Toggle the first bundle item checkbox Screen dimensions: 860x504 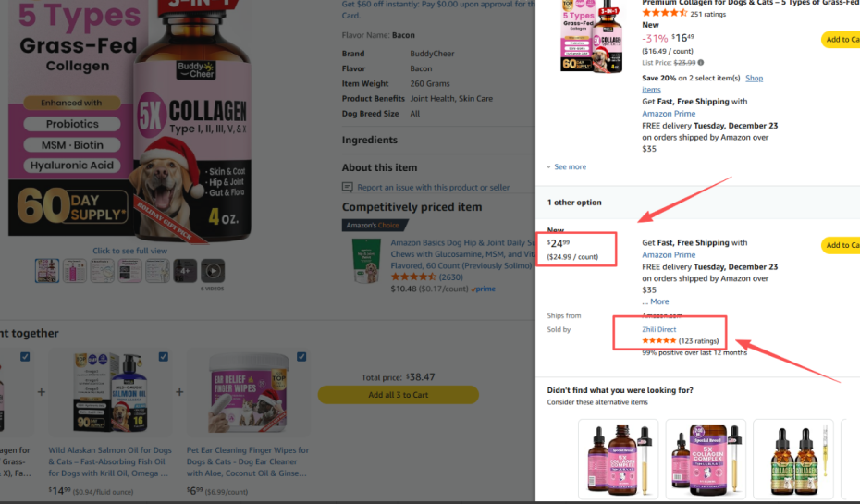coord(25,356)
